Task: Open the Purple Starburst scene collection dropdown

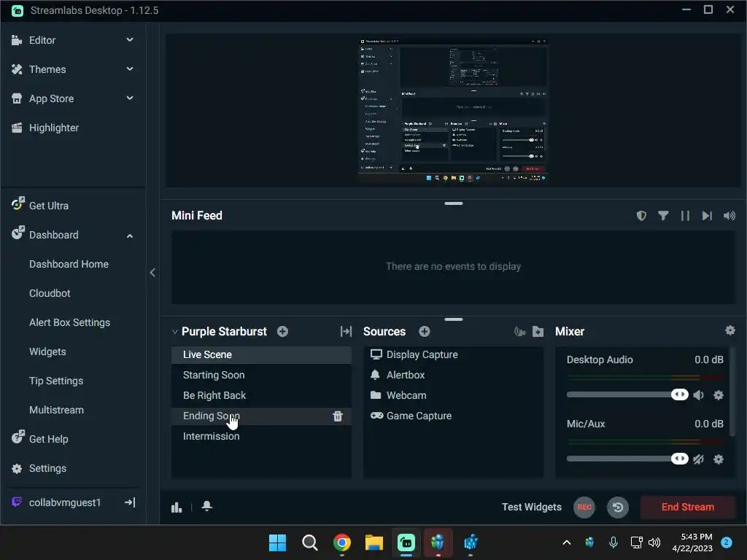Action: tap(174, 332)
